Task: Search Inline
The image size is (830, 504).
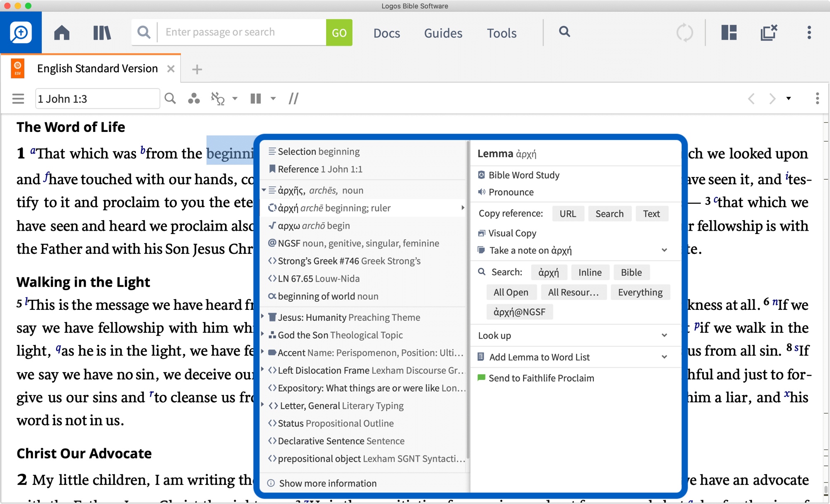Action: [590, 273]
